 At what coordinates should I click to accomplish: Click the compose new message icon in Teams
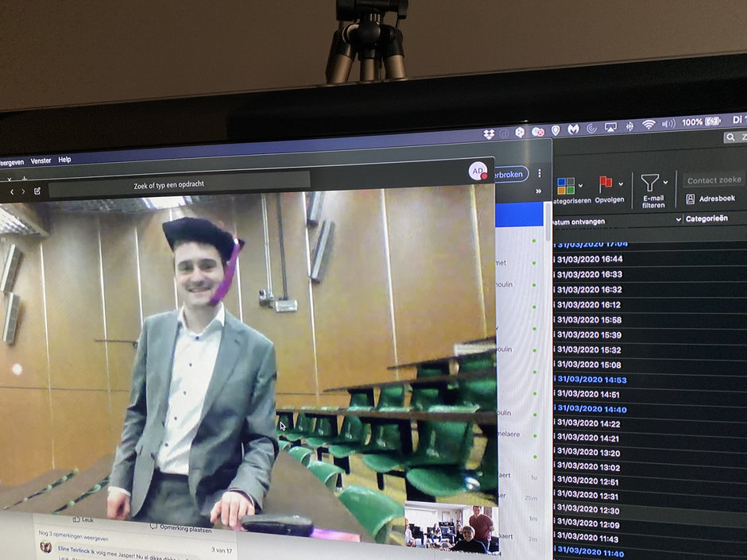(x=37, y=191)
